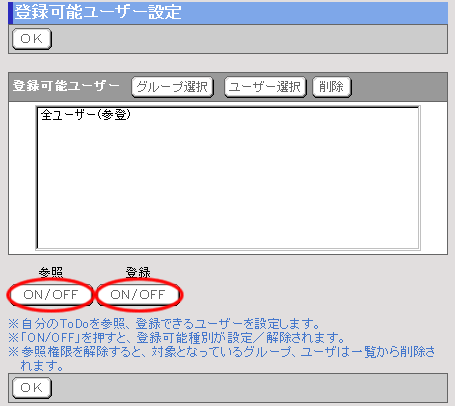The image size is (455, 406).
Task: Open the ユーザー選択 user selection
Action: click(265, 87)
